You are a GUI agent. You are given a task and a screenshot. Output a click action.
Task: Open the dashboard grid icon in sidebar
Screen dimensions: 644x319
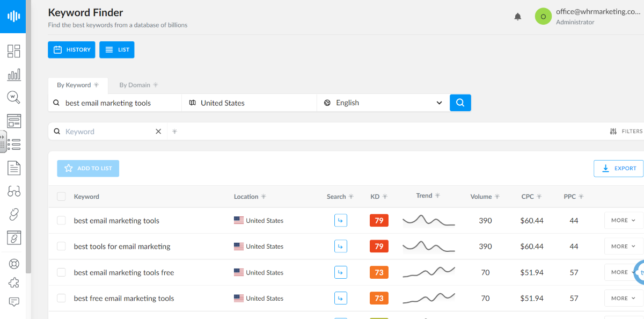pos(14,51)
